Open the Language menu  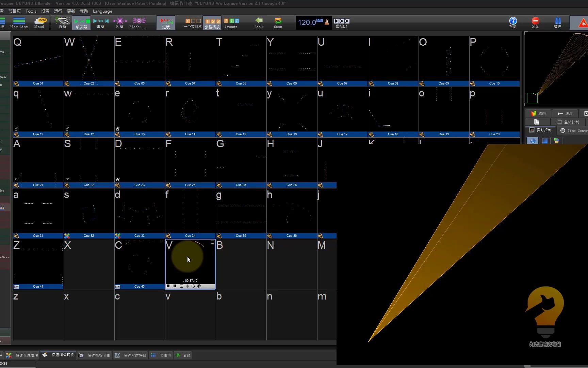pyautogui.click(x=102, y=11)
